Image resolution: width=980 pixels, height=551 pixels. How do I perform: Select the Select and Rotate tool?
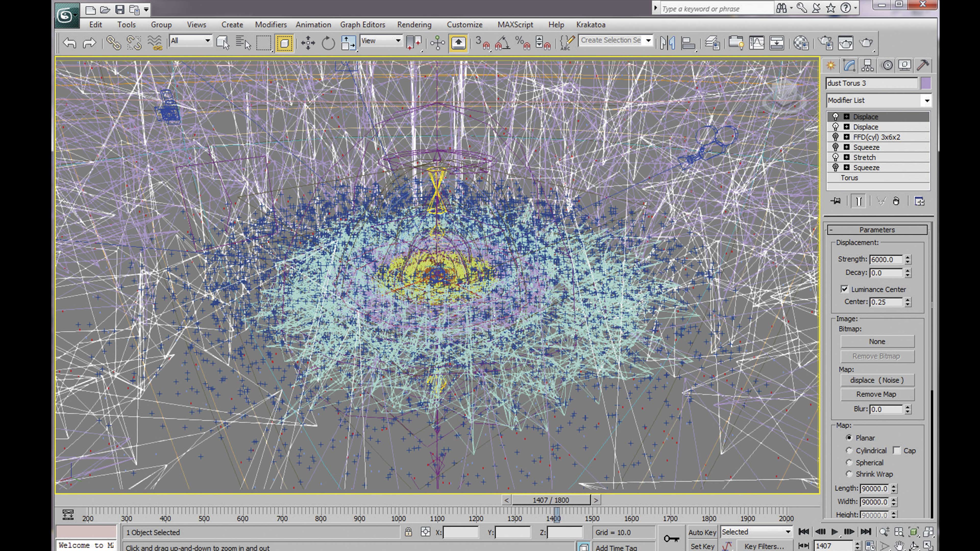(x=328, y=43)
